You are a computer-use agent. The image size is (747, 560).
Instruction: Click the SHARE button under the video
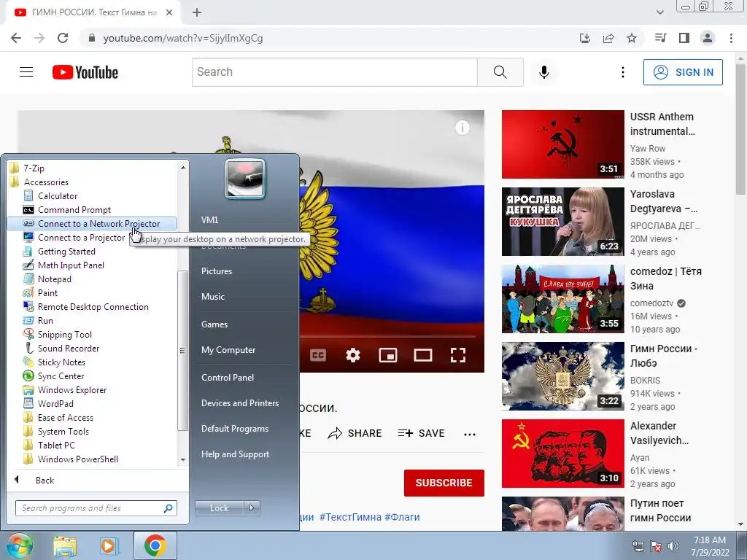(355, 433)
